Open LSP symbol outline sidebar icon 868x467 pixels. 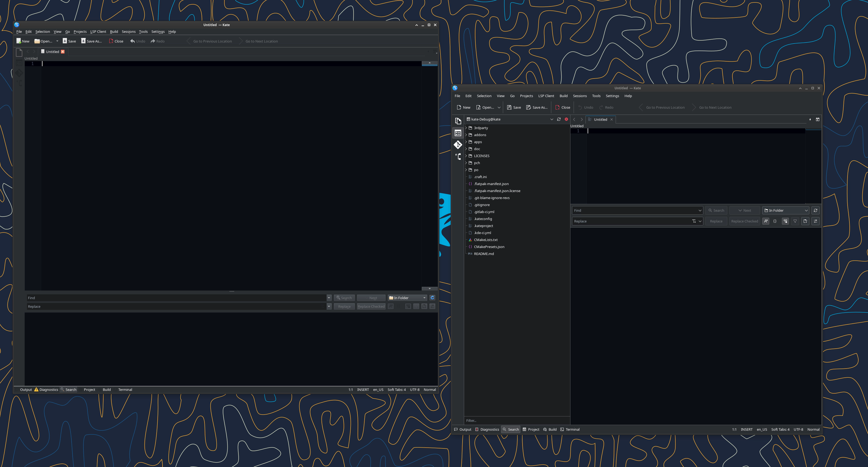point(458,157)
